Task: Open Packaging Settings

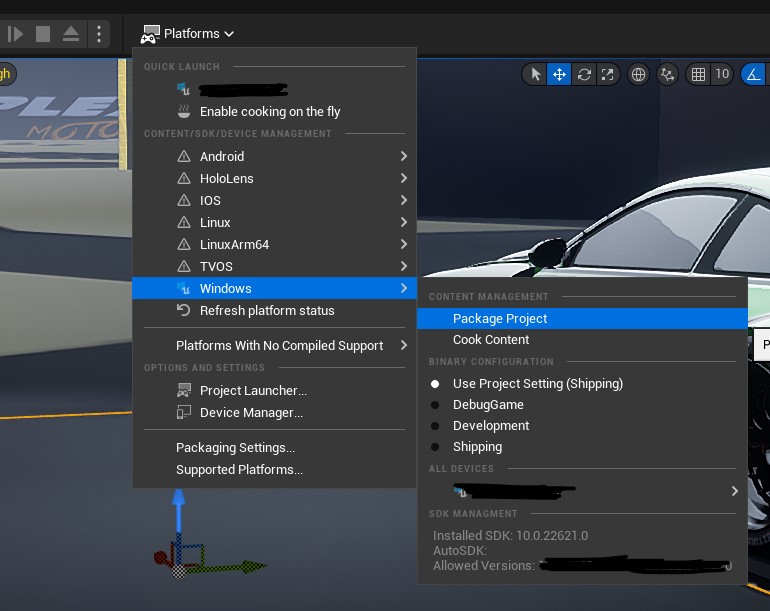Action: pyautogui.click(x=275, y=447)
